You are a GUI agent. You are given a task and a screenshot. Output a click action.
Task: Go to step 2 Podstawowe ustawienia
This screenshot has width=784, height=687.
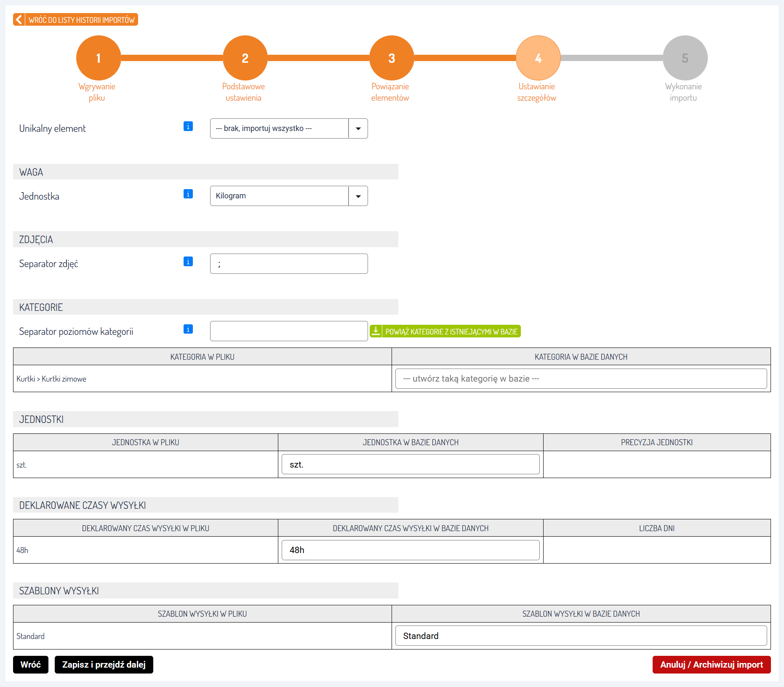click(245, 58)
